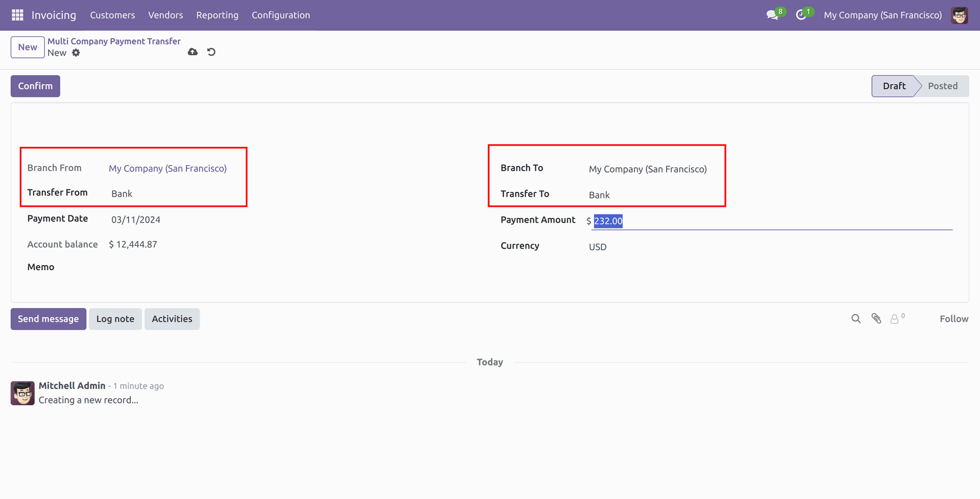Open the Customers menu
Screen dimensions: 980x499
(x=112, y=15)
